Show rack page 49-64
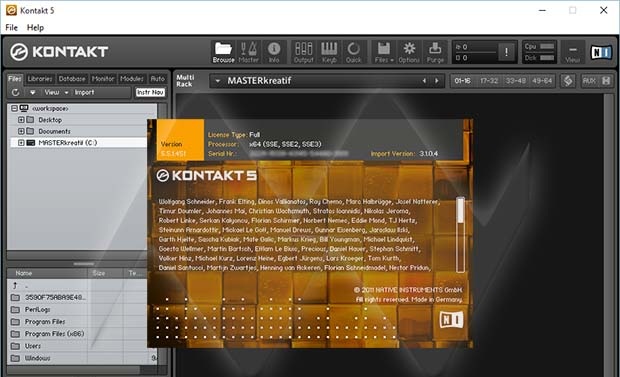Viewport: 620px width, 377px height. coord(542,81)
